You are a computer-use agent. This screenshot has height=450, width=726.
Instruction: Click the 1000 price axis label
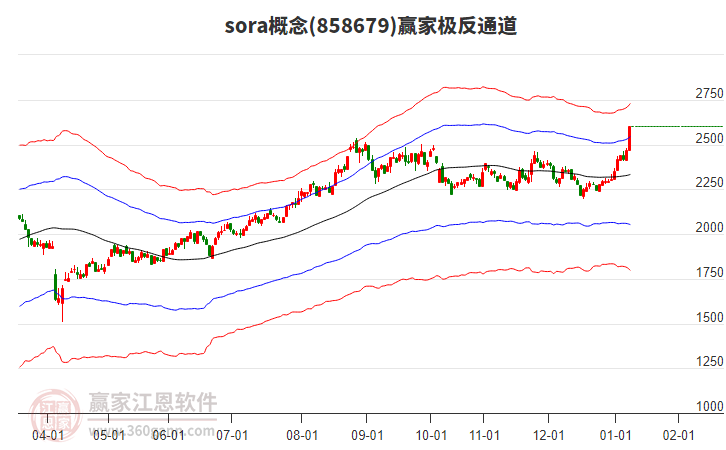(x=709, y=406)
